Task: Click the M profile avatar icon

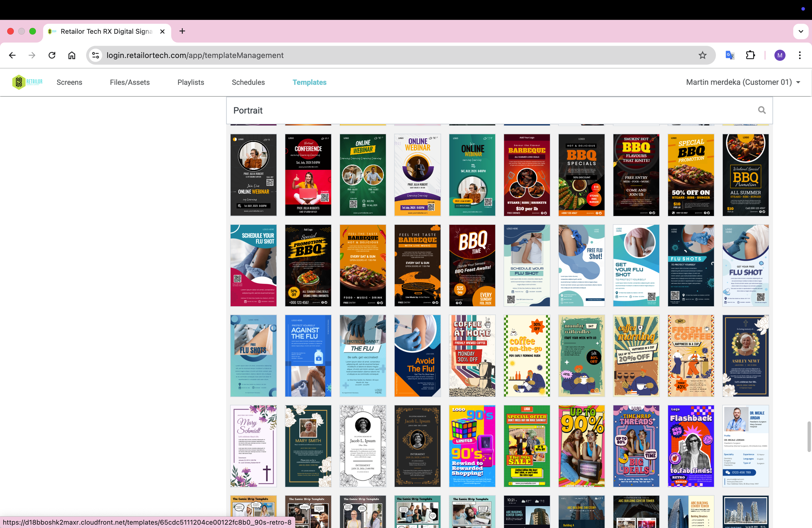Action: pos(780,55)
